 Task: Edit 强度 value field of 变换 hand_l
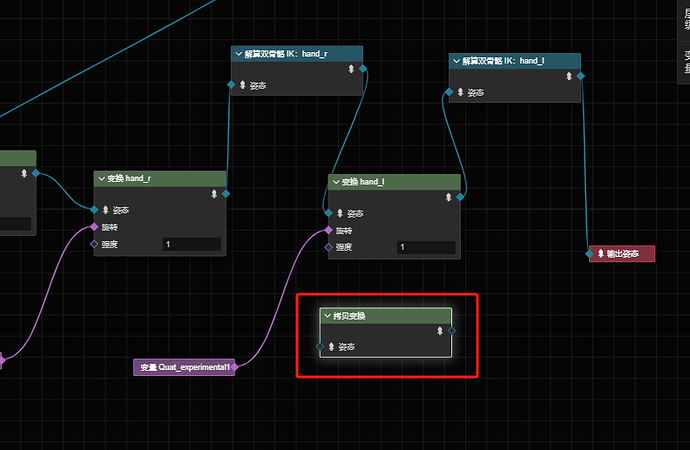pos(426,247)
